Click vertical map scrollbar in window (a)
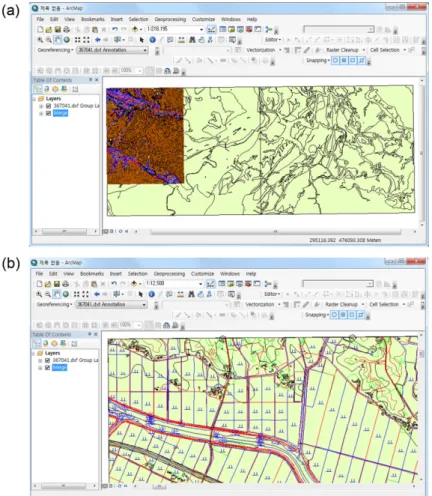The height and width of the screenshot is (496, 432). click(422, 153)
